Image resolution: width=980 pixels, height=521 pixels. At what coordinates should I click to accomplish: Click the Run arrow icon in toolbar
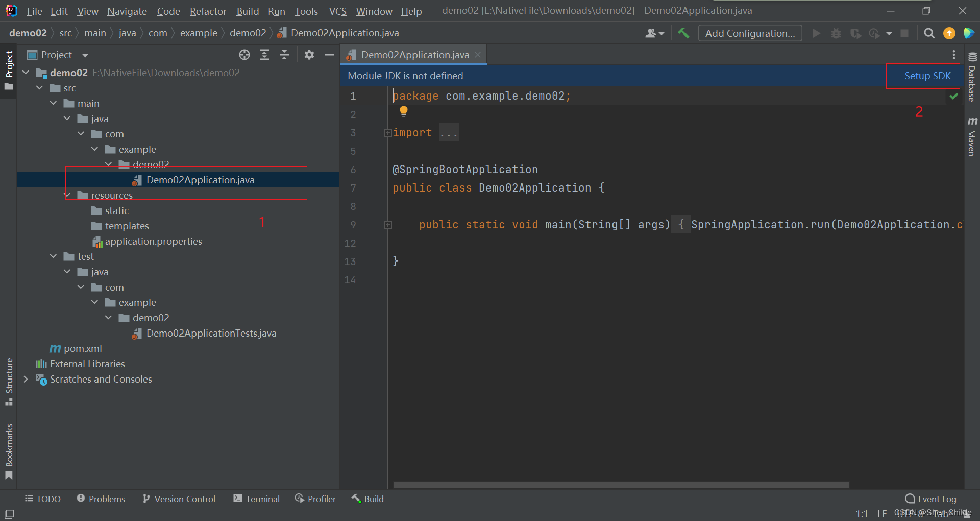tap(816, 33)
